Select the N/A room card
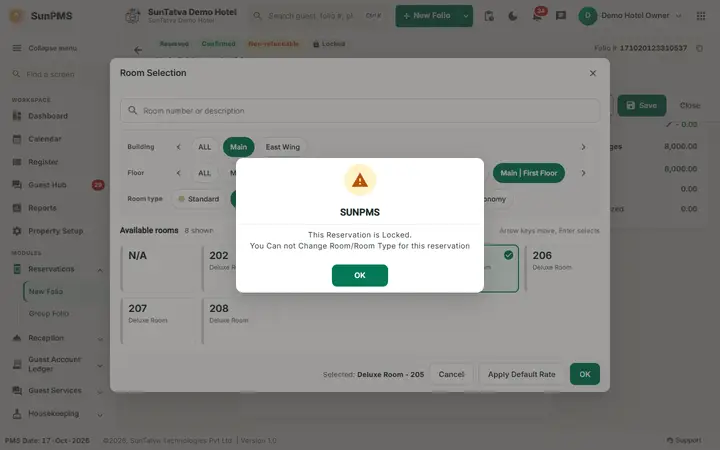This screenshot has width=720, height=450. [x=158, y=269]
